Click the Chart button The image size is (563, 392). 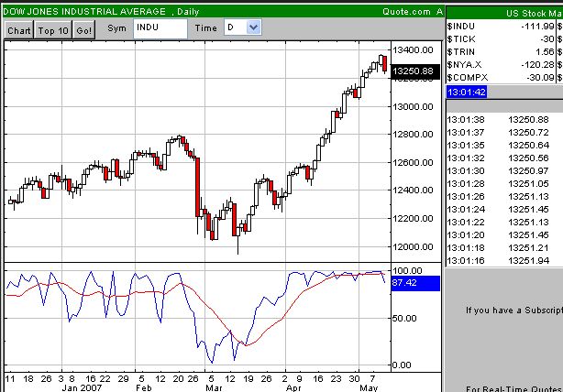click(x=18, y=29)
